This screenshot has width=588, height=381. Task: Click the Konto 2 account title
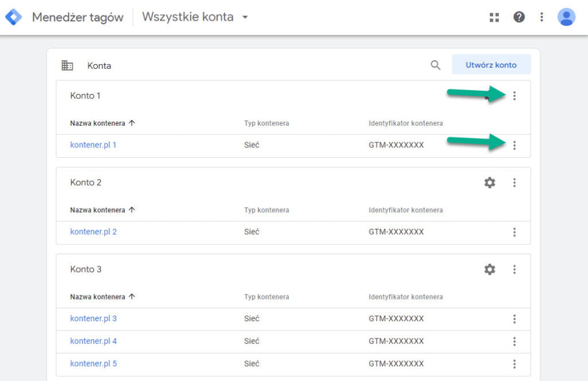[86, 182]
